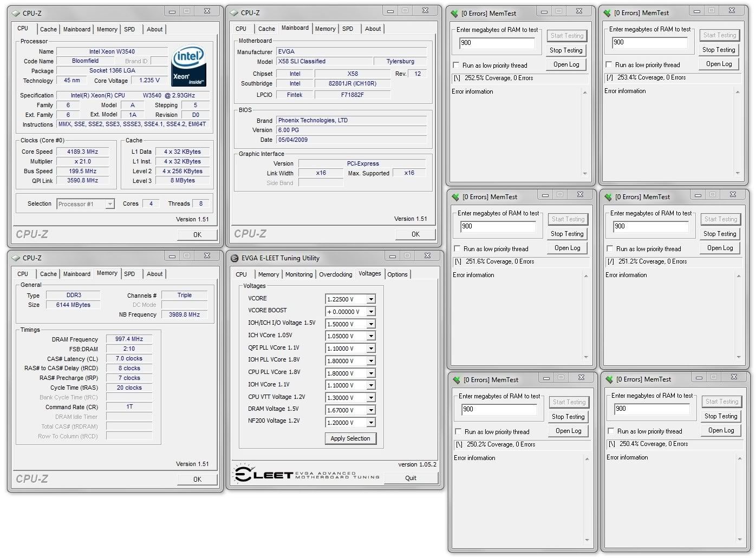Click Core Voltage value 1.235 V

click(149, 80)
